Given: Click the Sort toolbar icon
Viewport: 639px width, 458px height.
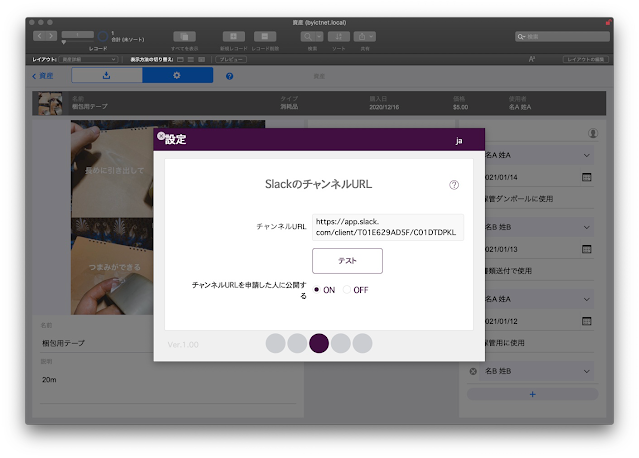Looking at the screenshot, I should (x=339, y=37).
